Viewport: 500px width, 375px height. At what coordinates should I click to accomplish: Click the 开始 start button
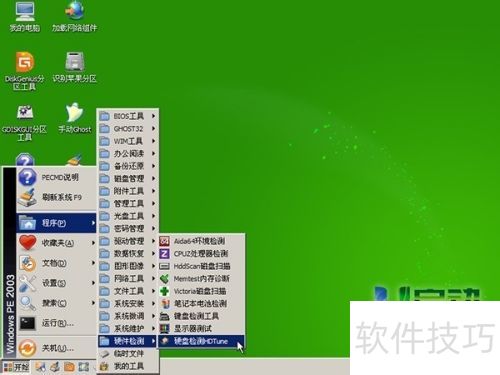17,367
